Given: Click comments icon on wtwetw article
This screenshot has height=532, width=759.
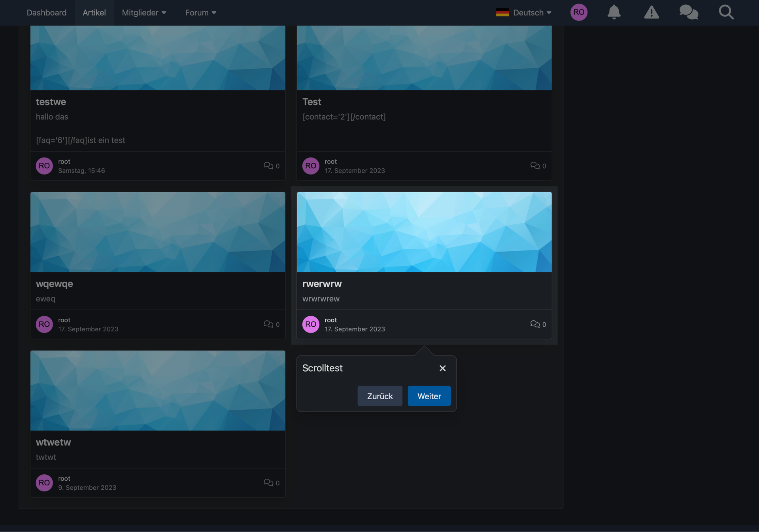Looking at the screenshot, I should pos(268,483).
